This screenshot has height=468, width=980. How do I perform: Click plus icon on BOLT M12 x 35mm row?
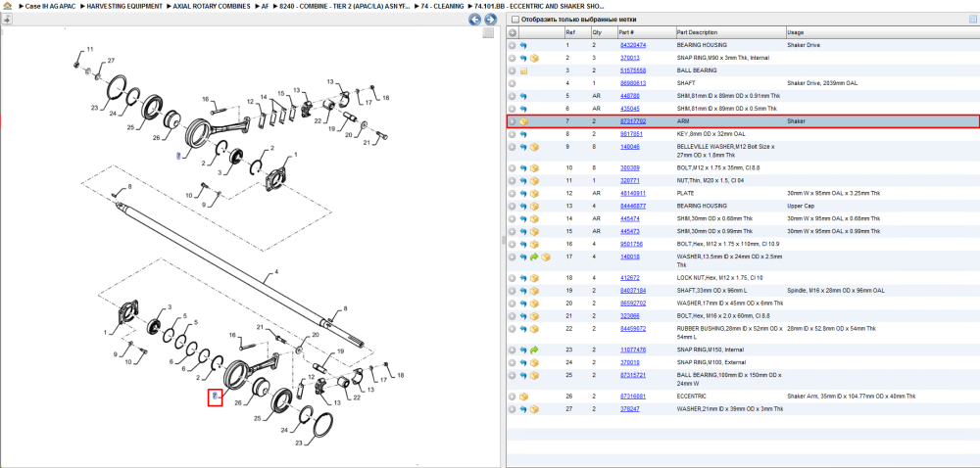pyautogui.click(x=512, y=167)
